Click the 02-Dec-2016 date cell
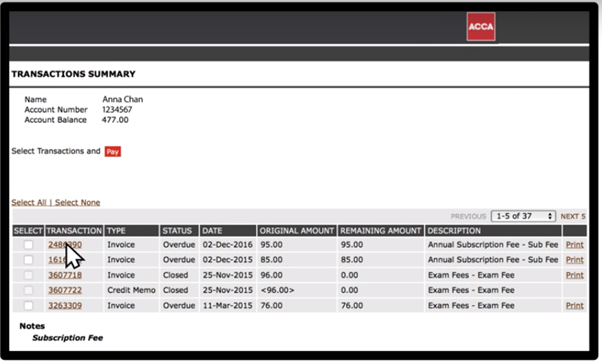 point(228,245)
